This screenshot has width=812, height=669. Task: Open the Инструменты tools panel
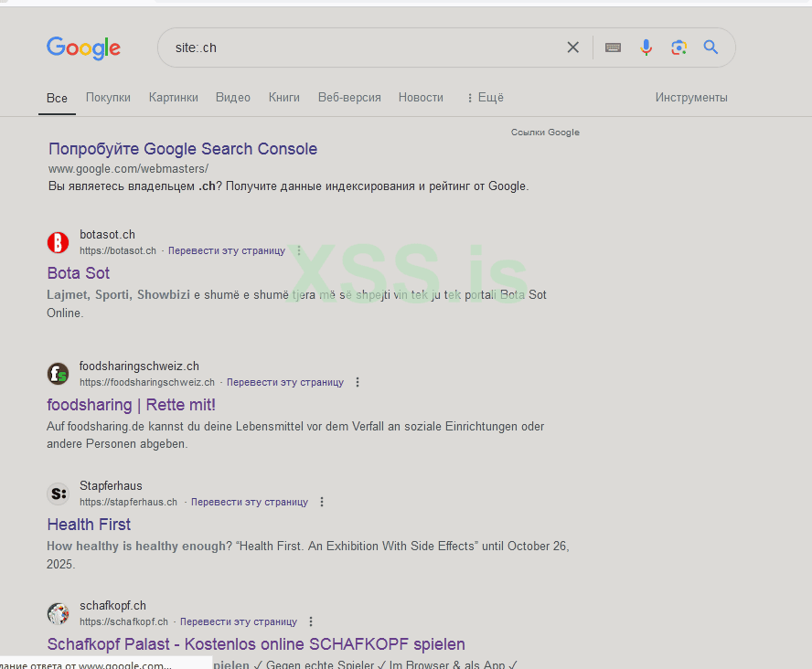tap(691, 97)
